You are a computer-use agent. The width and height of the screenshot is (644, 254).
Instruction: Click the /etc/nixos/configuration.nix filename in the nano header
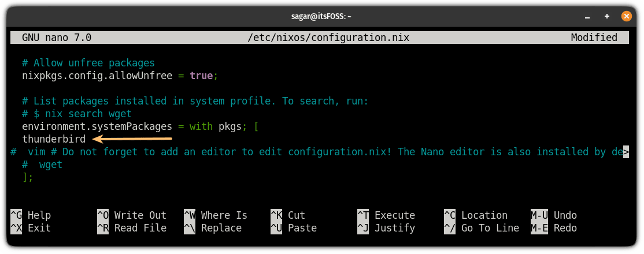tap(328, 38)
